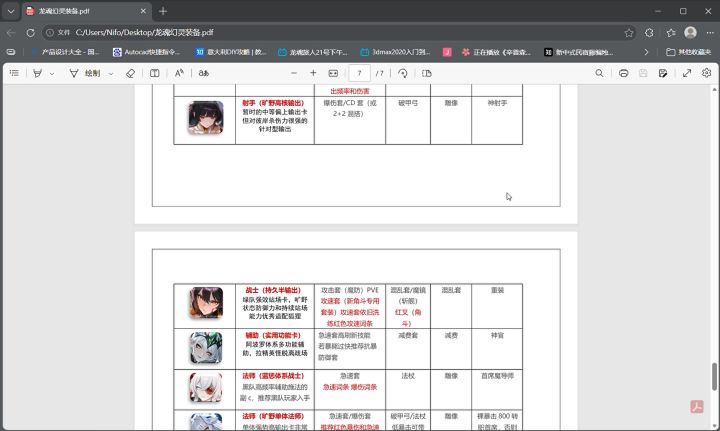Open the 新中式民宿 bookmark
This screenshot has height=431, width=720.
tap(579, 52)
